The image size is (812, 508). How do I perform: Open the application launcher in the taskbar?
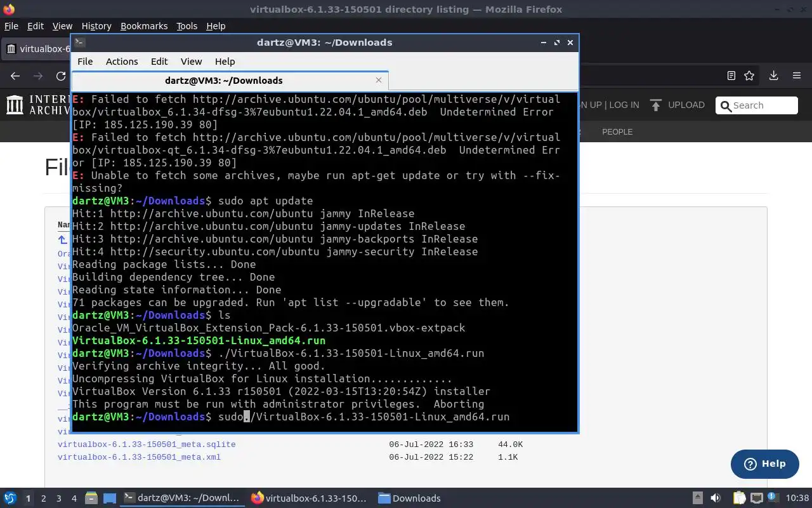click(10, 498)
